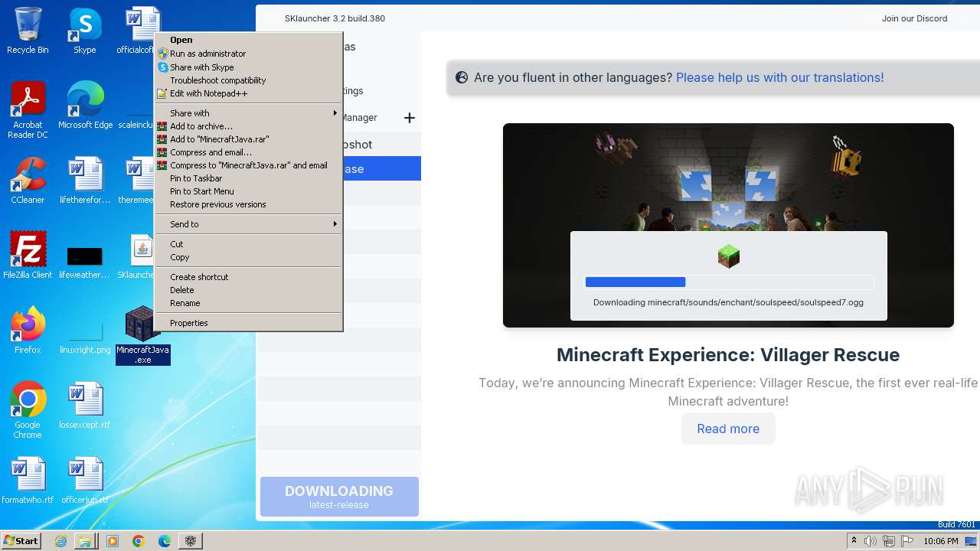Click the volume icon in system tray
Image resolution: width=980 pixels, height=551 pixels.
[x=871, y=541]
